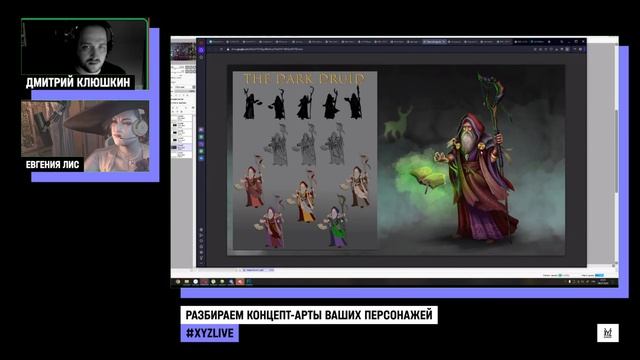
Task: Click the Opera GX logo in browser sidebar
Action: (201, 42)
